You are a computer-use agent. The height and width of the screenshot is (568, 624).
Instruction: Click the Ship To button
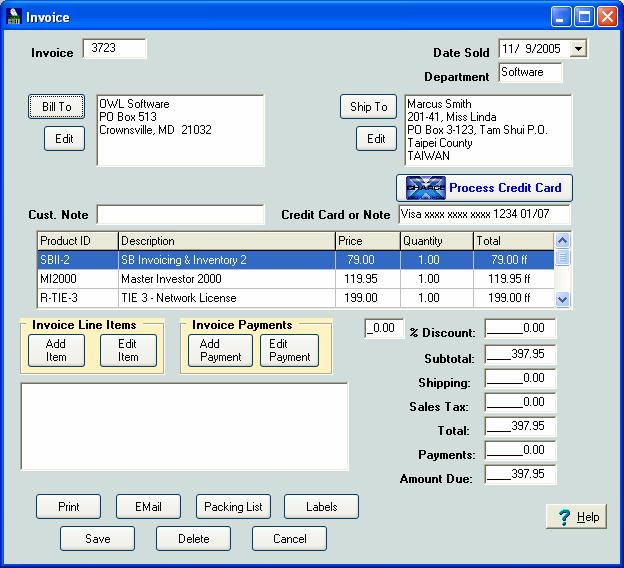point(369,107)
